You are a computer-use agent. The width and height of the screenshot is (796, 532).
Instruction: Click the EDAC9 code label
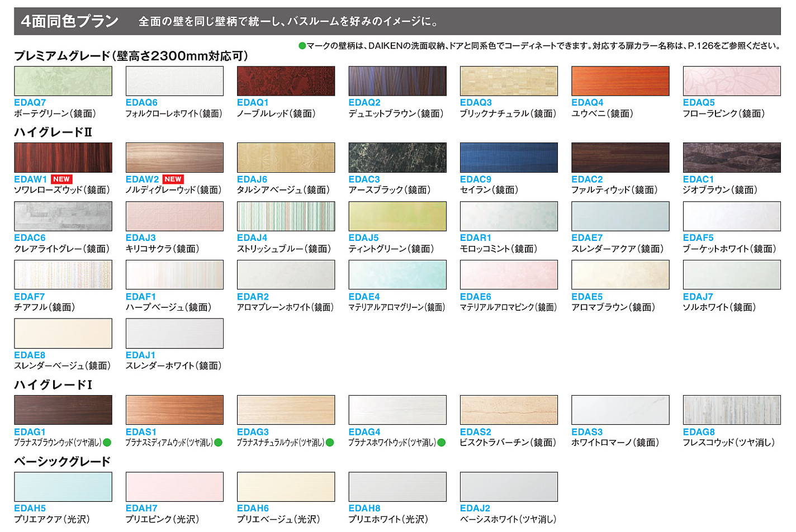(476, 179)
